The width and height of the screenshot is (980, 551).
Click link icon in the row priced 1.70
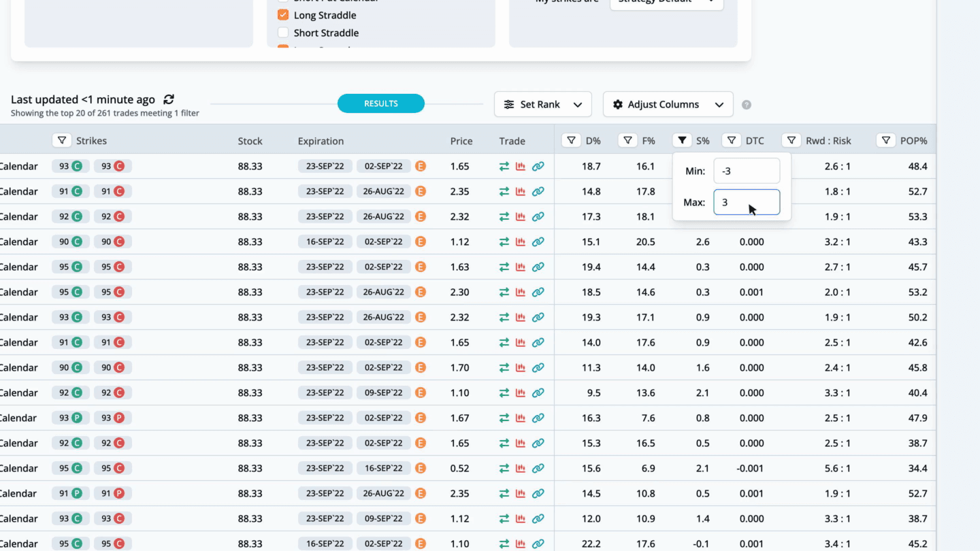(x=538, y=367)
